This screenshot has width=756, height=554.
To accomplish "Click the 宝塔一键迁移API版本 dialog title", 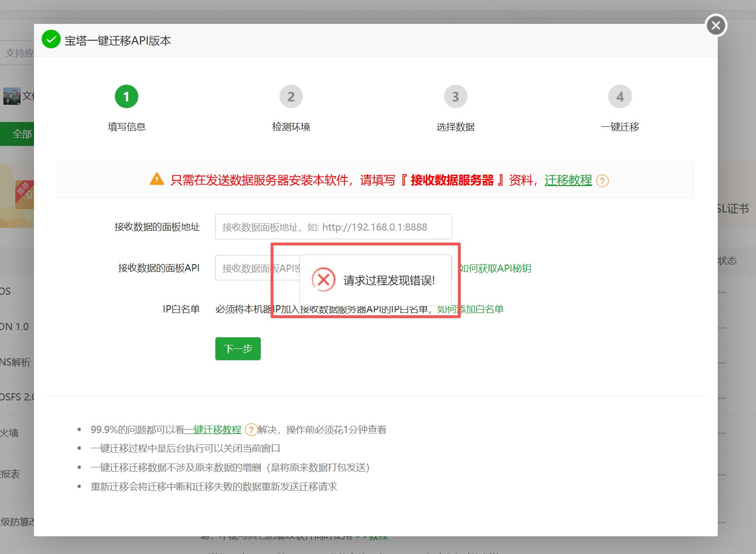I will [118, 41].
